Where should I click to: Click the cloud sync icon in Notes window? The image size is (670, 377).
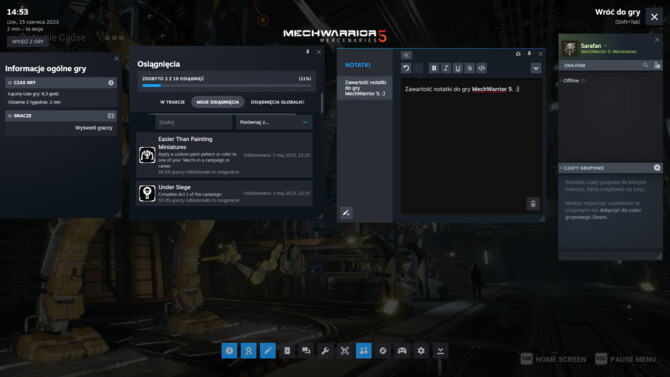tap(518, 53)
